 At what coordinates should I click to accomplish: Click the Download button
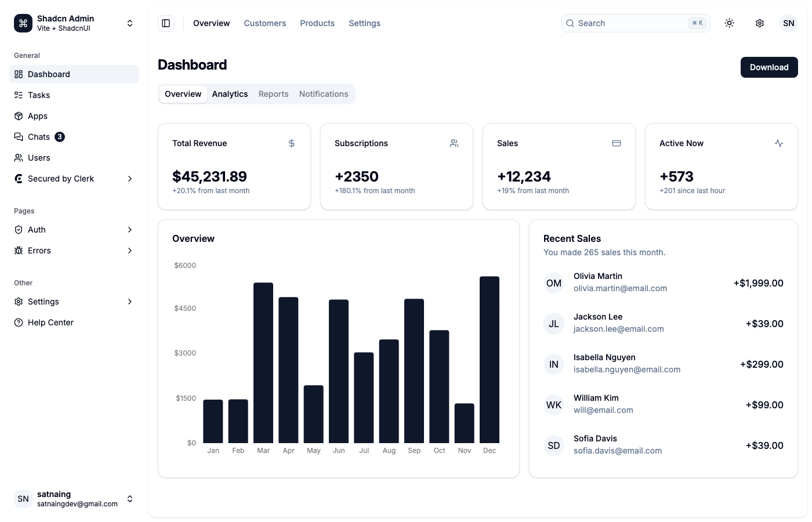click(x=769, y=67)
